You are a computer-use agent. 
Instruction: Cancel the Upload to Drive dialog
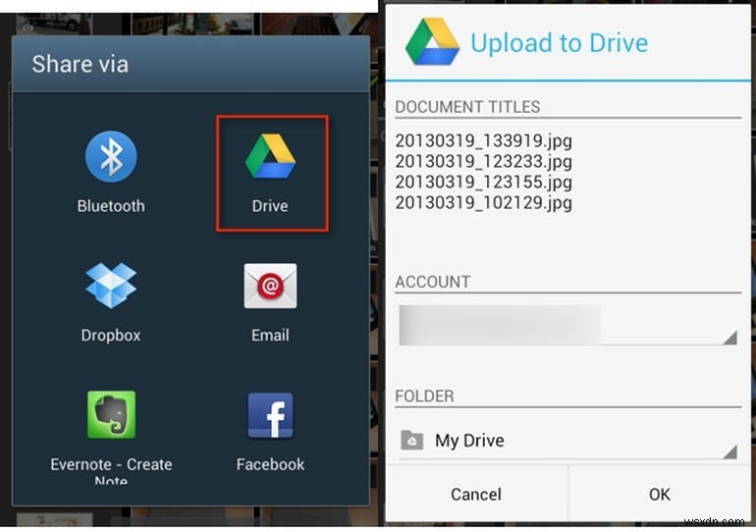476,494
